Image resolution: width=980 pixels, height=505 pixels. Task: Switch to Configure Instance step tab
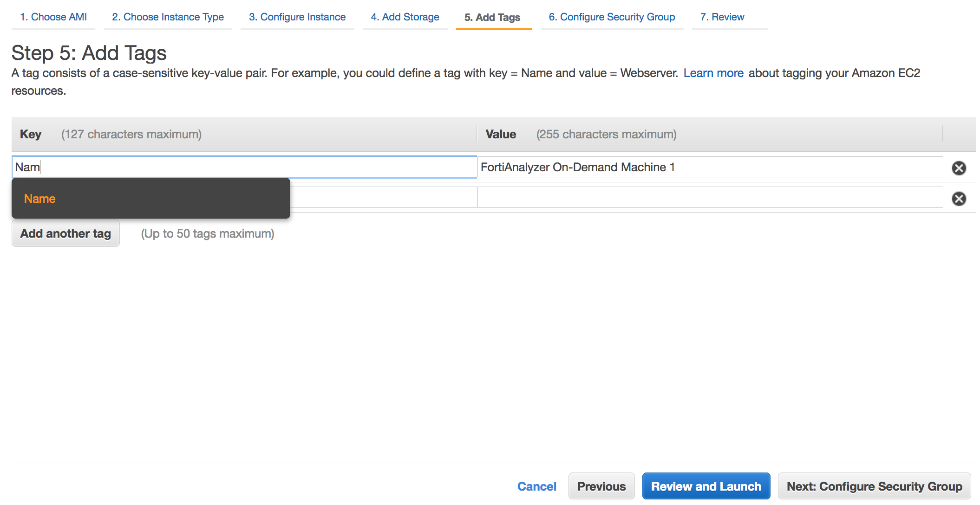[297, 17]
